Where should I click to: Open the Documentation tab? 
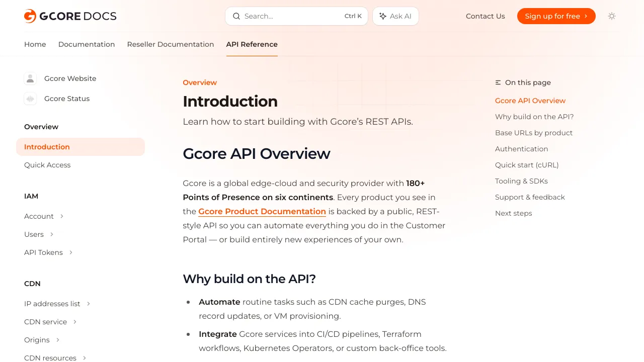(87, 44)
